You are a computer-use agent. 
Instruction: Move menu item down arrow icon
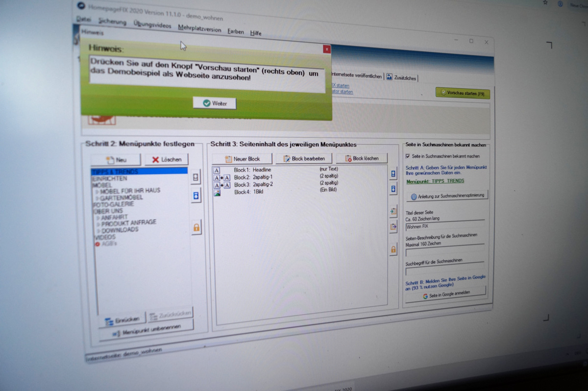coord(196,196)
